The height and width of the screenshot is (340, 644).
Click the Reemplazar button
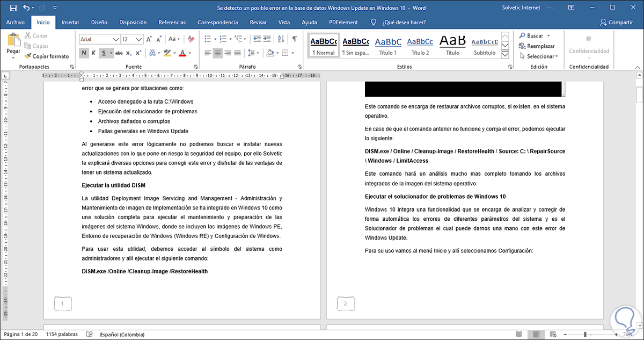(536, 46)
